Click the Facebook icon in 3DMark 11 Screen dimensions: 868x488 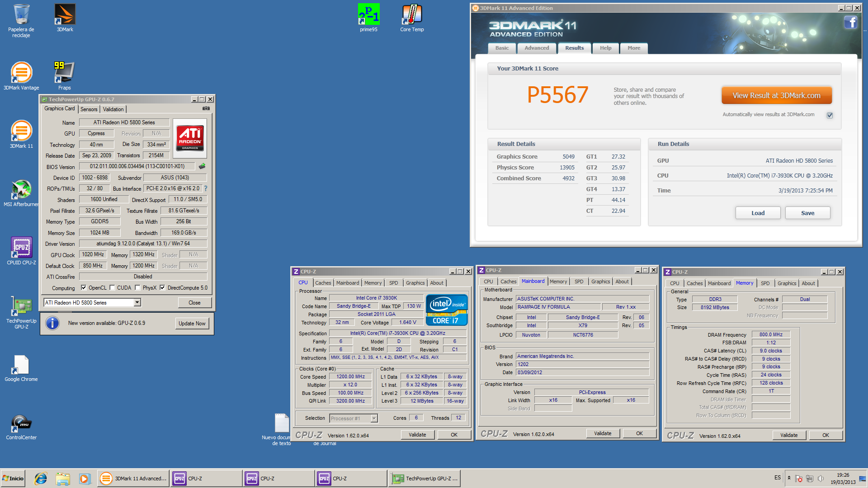pyautogui.click(x=850, y=22)
